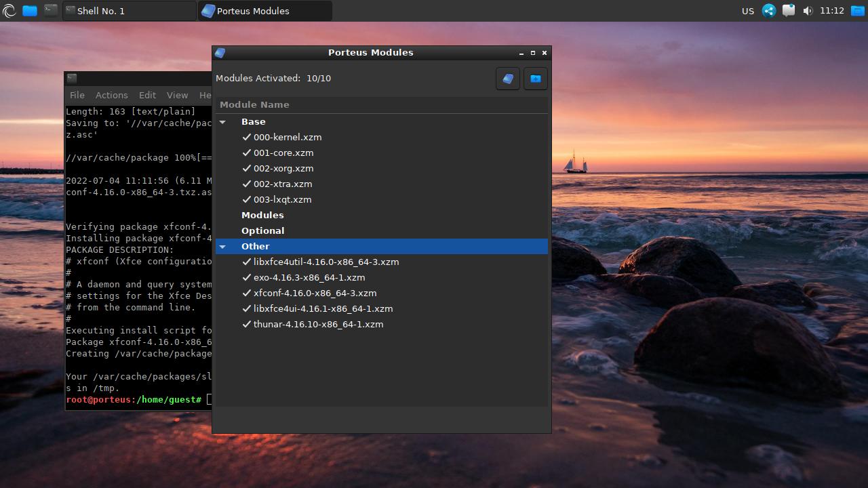Image resolution: width=868 pixels, height=488 pixels.
Task: Open the network sharing tray icon
Action: (x=769, y=11)
